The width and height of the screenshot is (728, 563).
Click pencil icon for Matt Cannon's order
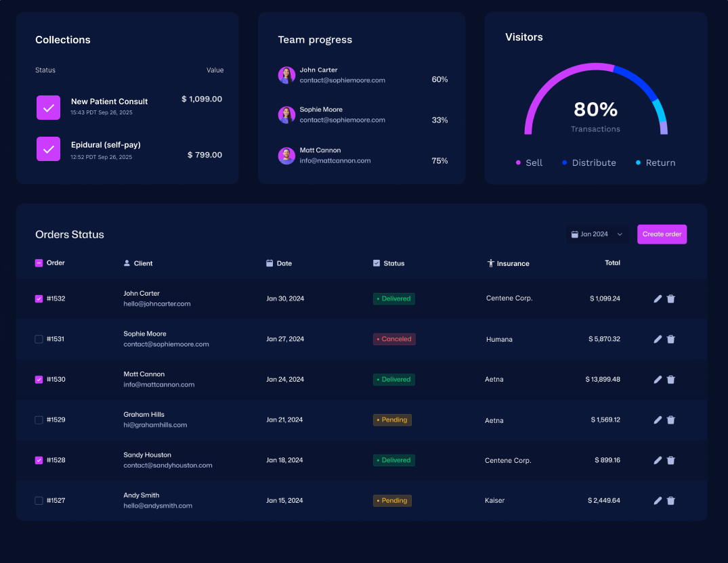[x=658, y=380]
